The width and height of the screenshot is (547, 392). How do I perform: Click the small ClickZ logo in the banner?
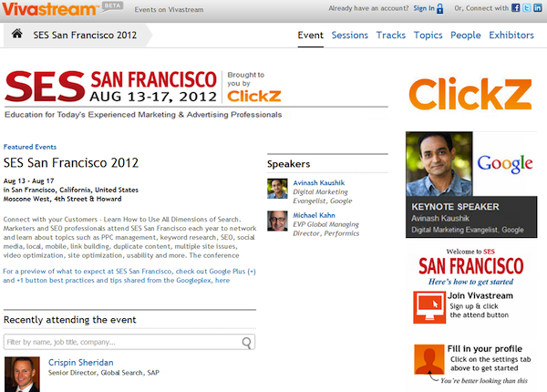(254, 96)
